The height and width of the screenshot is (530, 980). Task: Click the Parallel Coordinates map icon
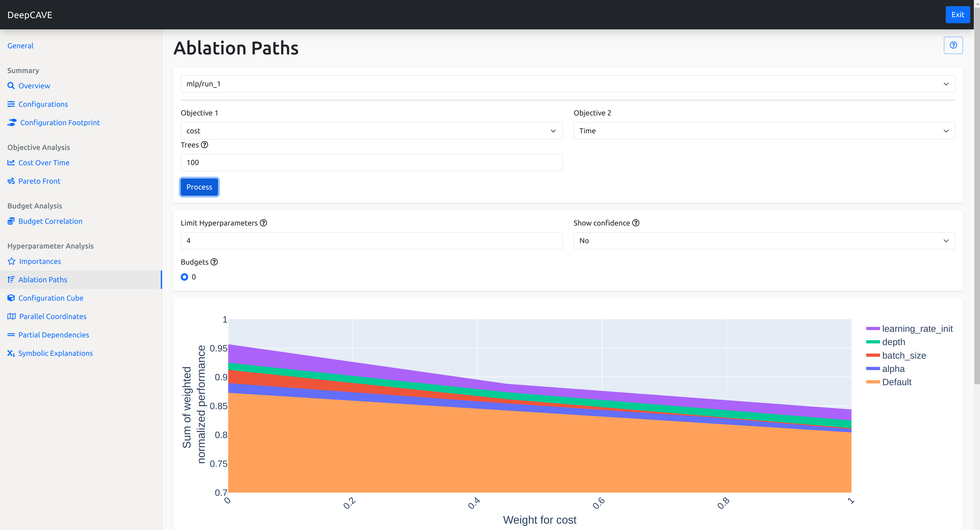(12, 316)
